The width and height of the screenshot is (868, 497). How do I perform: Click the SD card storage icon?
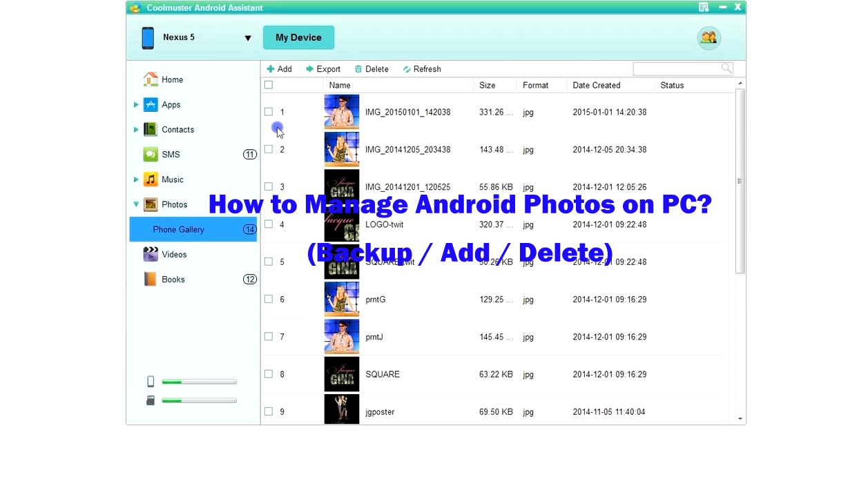tap(151, 400)
